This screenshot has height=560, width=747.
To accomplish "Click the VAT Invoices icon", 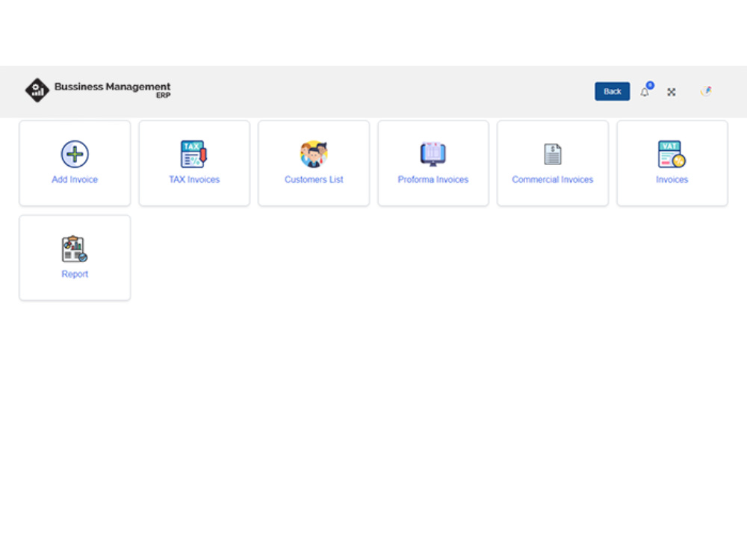I will click(x=672, y=155).
